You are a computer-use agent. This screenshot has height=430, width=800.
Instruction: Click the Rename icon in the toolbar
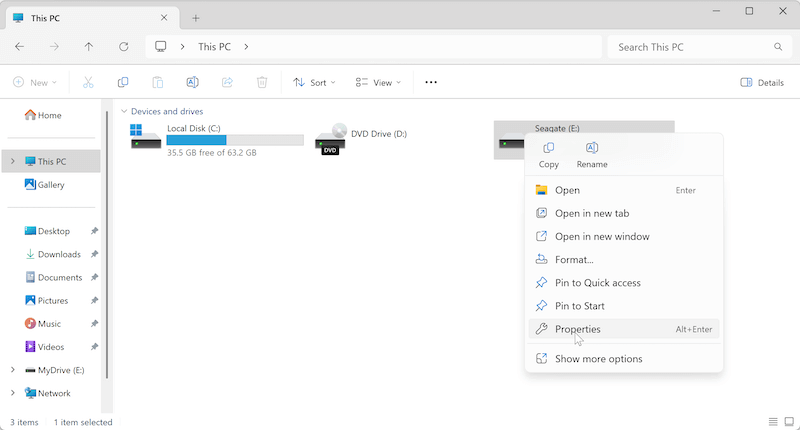192,82
